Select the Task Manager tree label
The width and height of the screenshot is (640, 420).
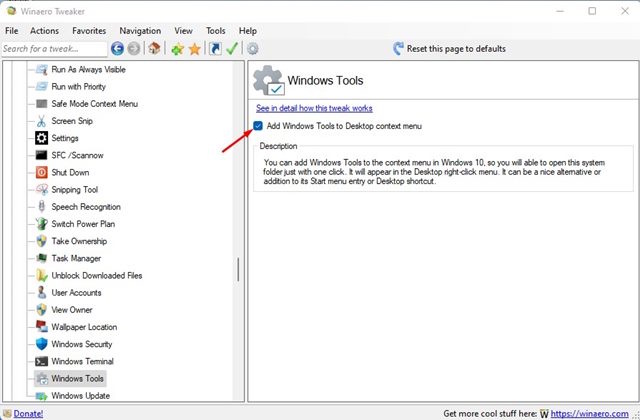pyautogui.click(x=76, y=258)
